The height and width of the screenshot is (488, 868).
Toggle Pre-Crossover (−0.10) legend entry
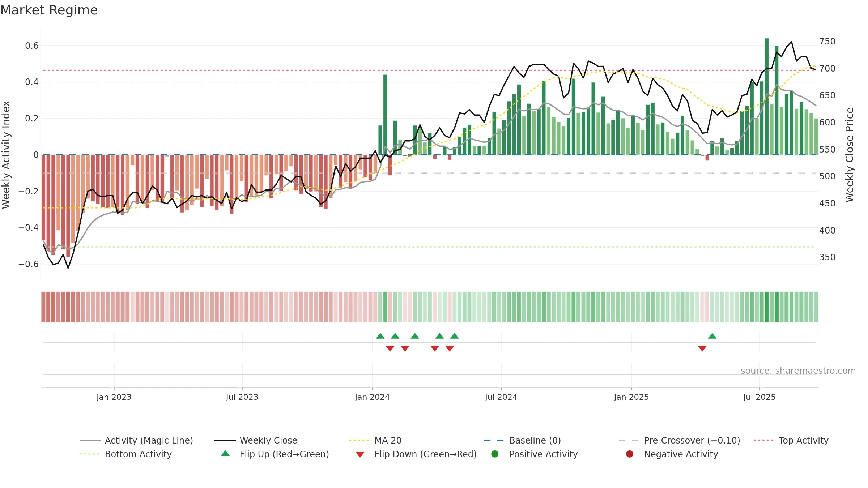[679, 440]
